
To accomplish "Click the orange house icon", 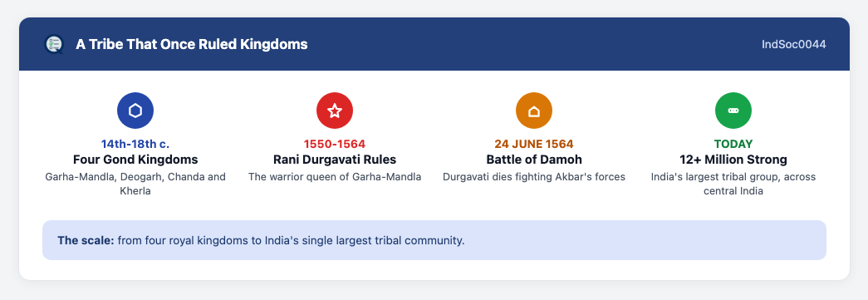I will [x=533, y=111].
